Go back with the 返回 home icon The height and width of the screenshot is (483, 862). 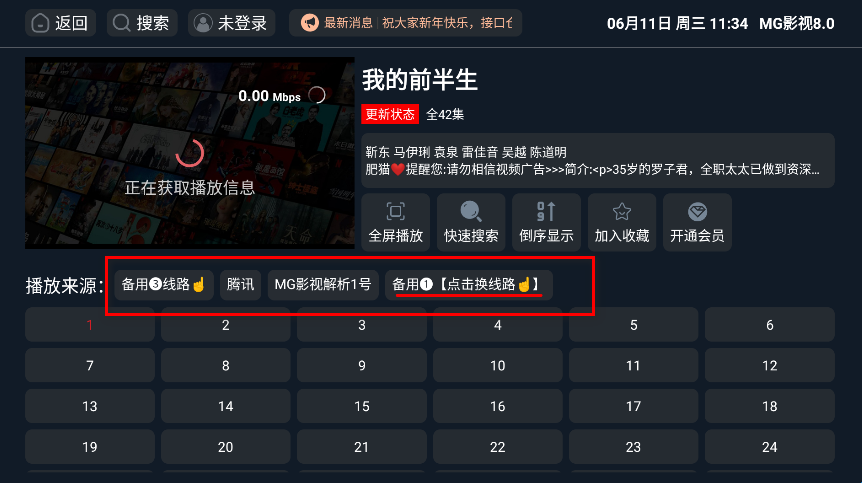[60, 23]
